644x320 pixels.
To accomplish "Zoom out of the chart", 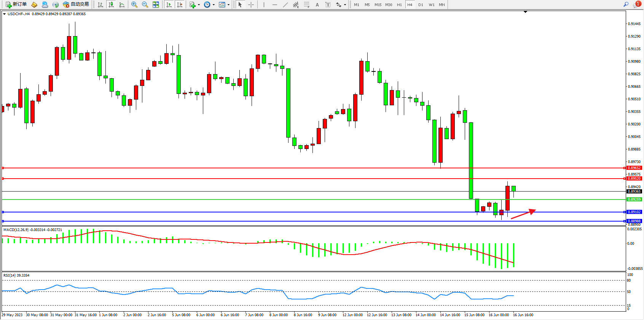I will 145,5.
